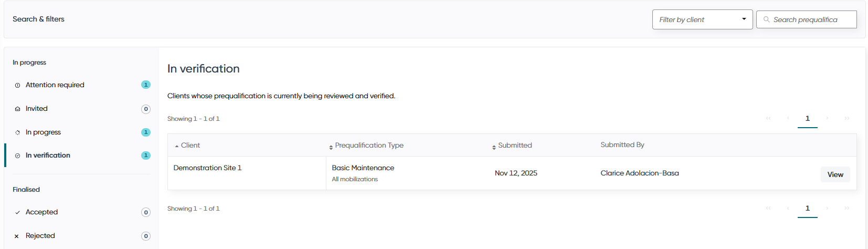Click the Search & filters heading
868x249 pixels.
pyautogui.click(x=38, y=19)
